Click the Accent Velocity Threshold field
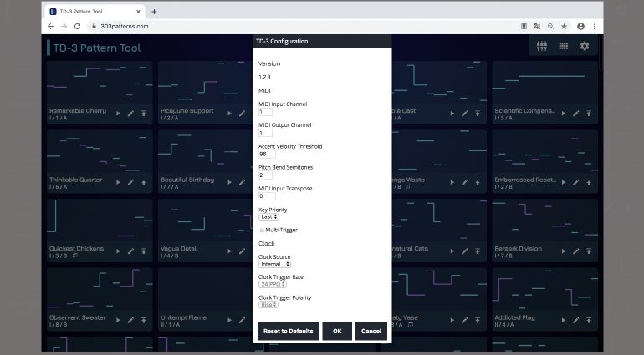Screen dimensions: 644x355 pos(267,154)
